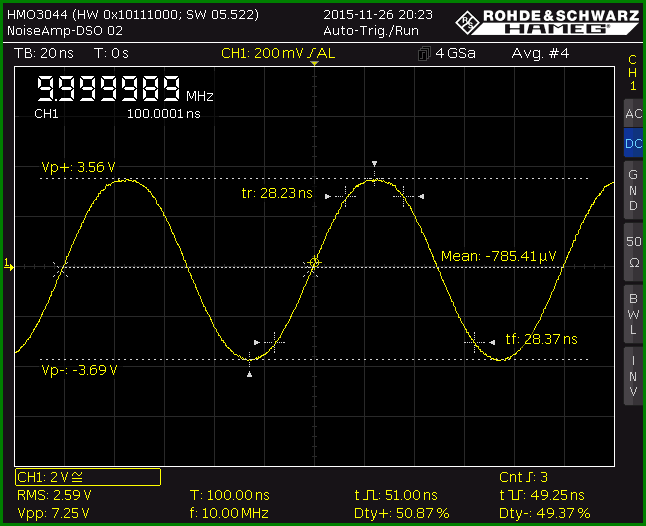Click the Auto-Trig./Run status text
This screenshot has height=526, width=646.
[x=371, y=31]
